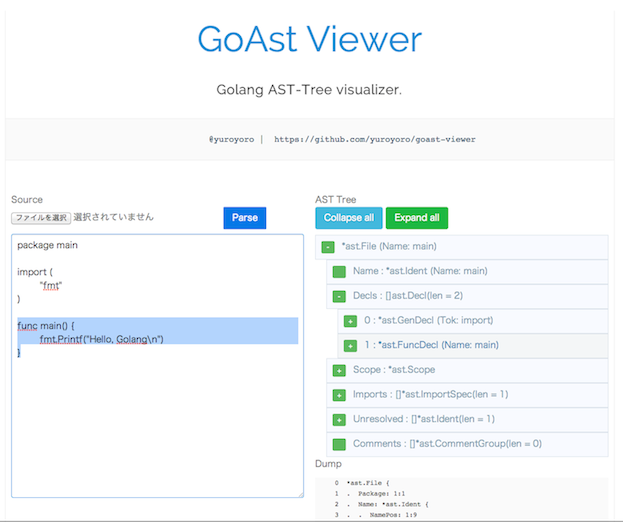
Task: Click the green icon beside Comments
Action: (339, 444)
